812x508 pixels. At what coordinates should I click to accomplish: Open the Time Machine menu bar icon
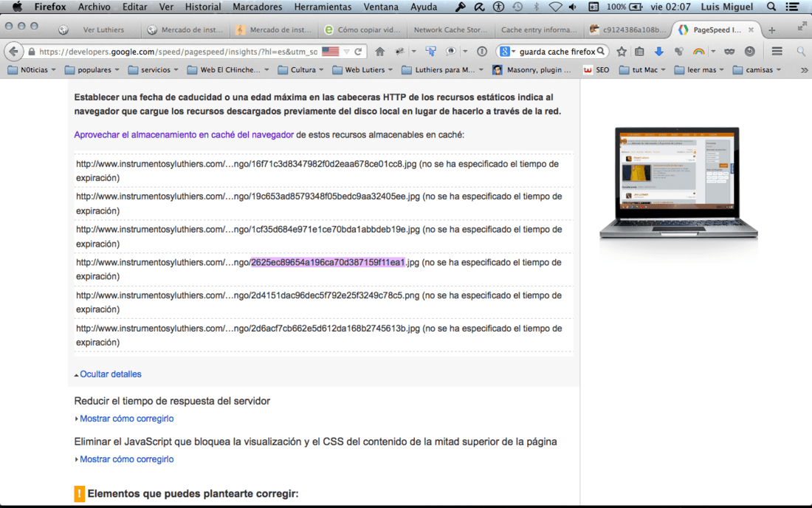click(x=517, y=7)
